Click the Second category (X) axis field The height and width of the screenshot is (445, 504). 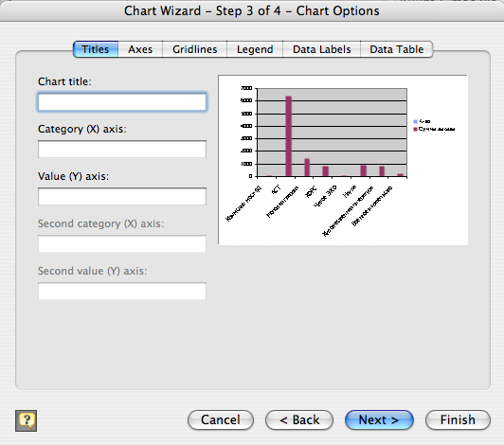122,244
